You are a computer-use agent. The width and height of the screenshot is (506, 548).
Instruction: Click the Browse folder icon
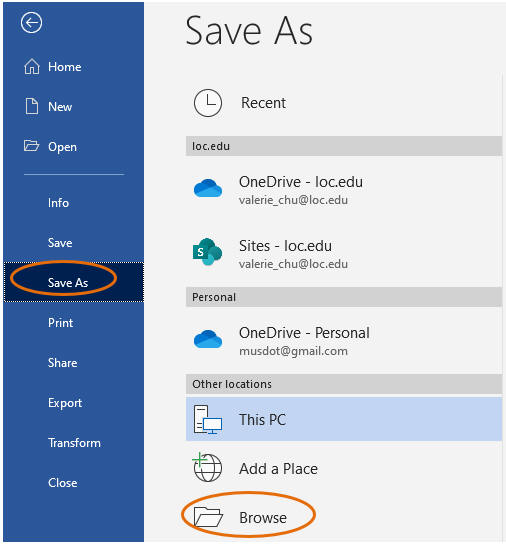tap(208, 517)
